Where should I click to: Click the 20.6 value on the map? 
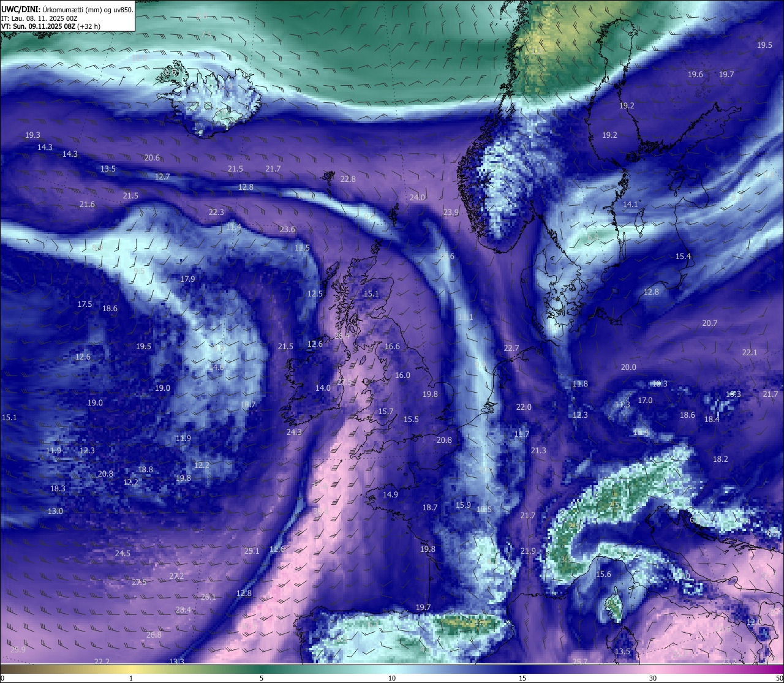tap(152, 158)
